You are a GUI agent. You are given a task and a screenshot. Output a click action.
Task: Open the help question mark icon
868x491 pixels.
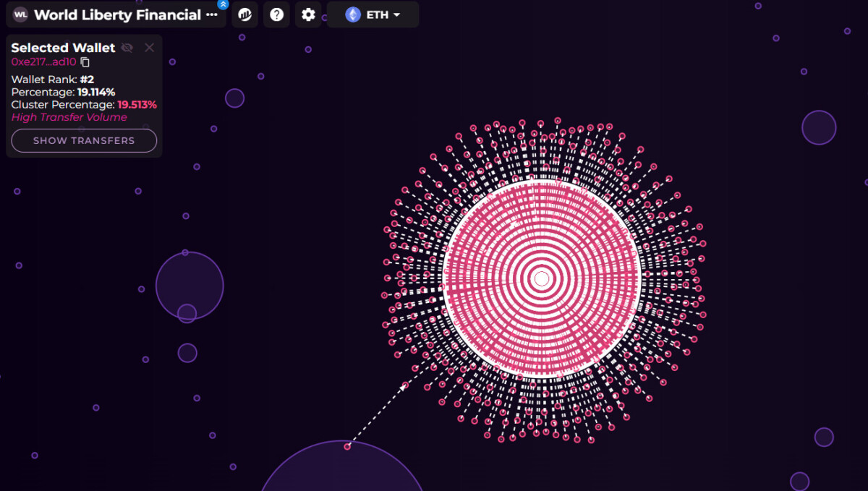tap(276, 14)
